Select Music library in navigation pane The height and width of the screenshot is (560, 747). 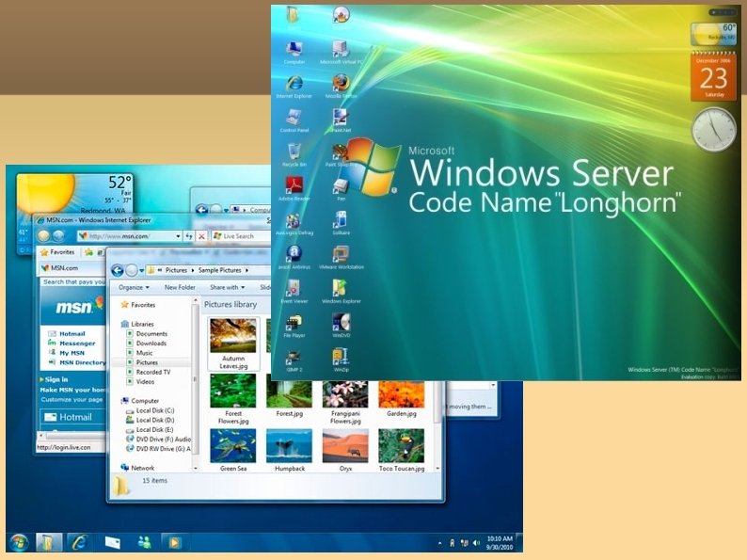tap(139, 353)
